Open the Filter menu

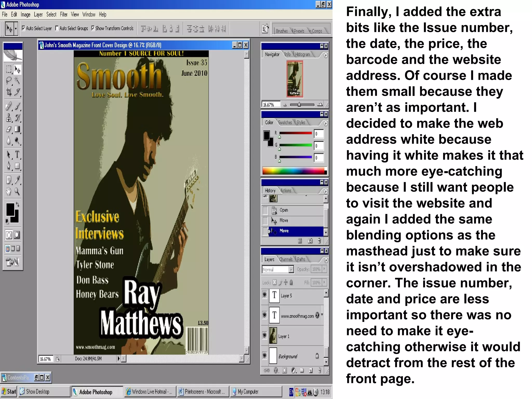[x=64, y=15]
